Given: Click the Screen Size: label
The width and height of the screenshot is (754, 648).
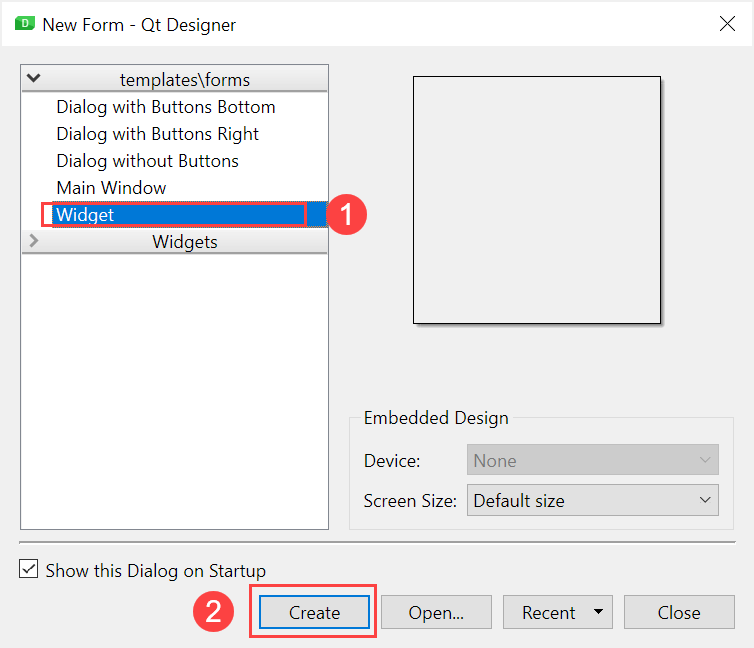Looking at the screenshot, I should point(410,501).
